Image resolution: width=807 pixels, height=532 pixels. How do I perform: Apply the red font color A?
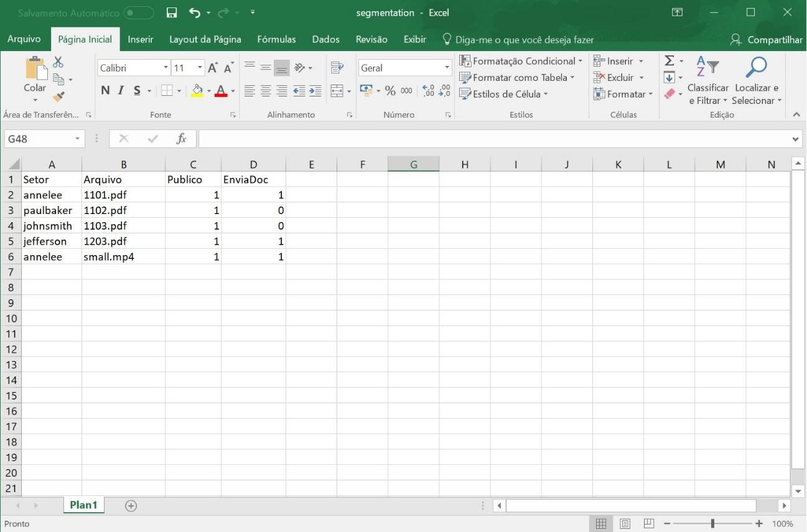tap(220, 91)
